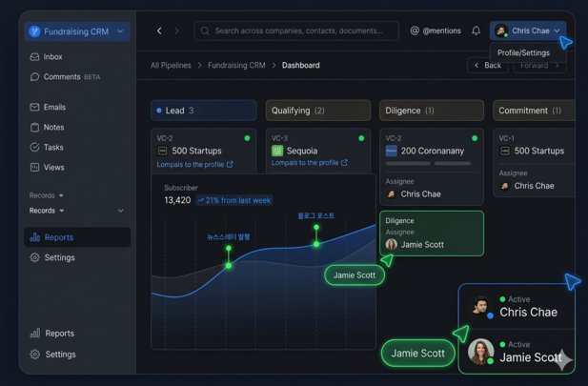Select Profile/Settings menu entry
588x386 pixels.
(523, 53)
